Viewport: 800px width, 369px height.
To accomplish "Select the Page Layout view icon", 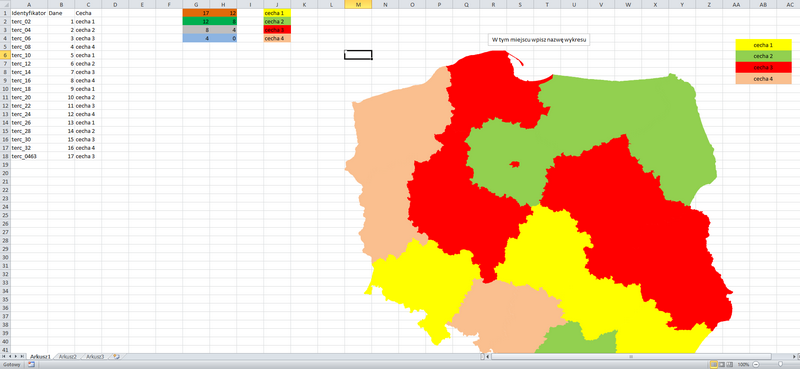I will [x=722, y=364].
